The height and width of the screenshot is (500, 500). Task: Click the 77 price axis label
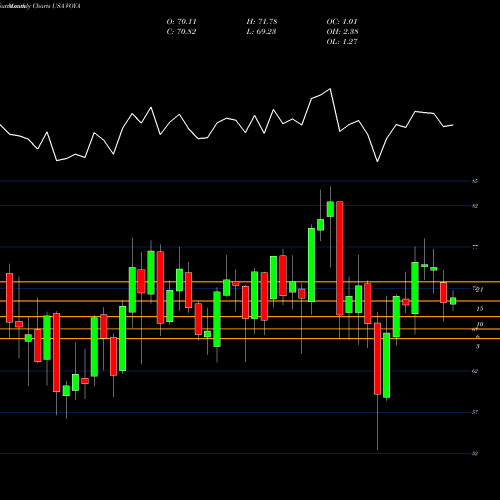coord(475,247)
